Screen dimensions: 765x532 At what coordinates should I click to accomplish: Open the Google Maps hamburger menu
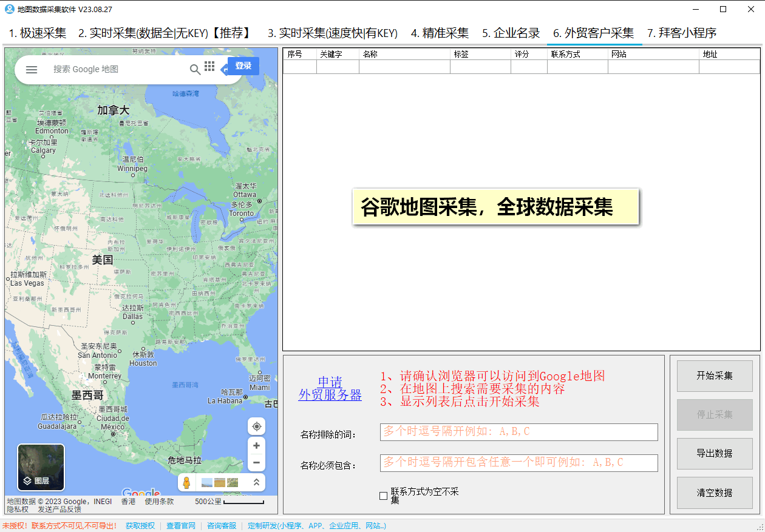(x=32, y=70)
